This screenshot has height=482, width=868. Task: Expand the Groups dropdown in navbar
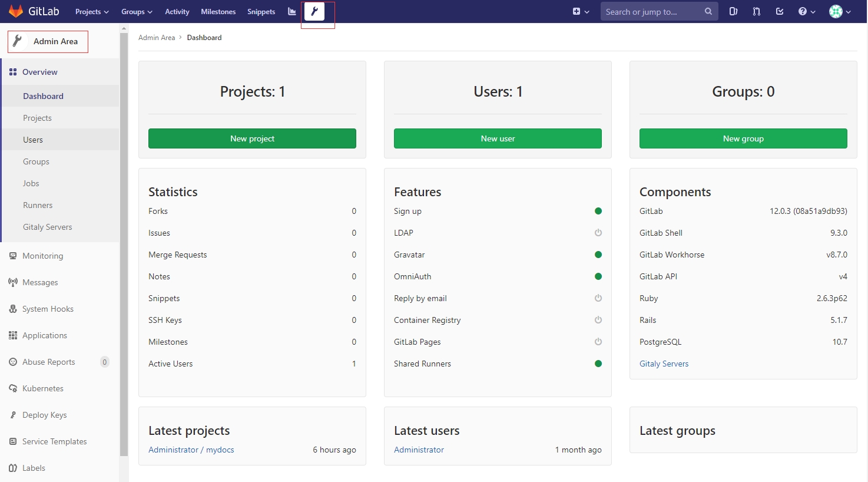[x=137, y=12]
